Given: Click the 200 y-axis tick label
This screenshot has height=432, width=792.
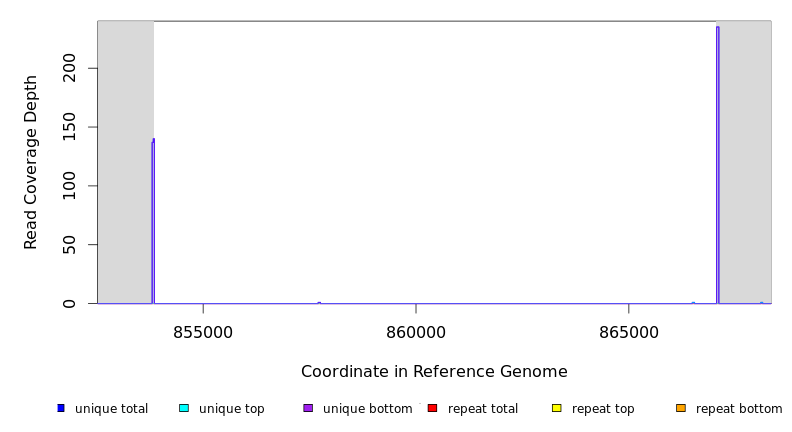Looking at the screenshot, I should click(69, 68).
